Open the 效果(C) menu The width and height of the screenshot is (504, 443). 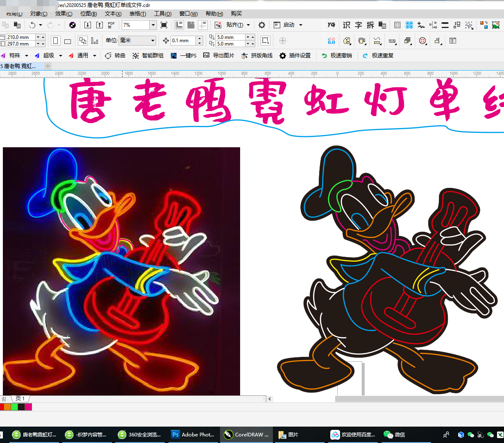coord(64,14)
